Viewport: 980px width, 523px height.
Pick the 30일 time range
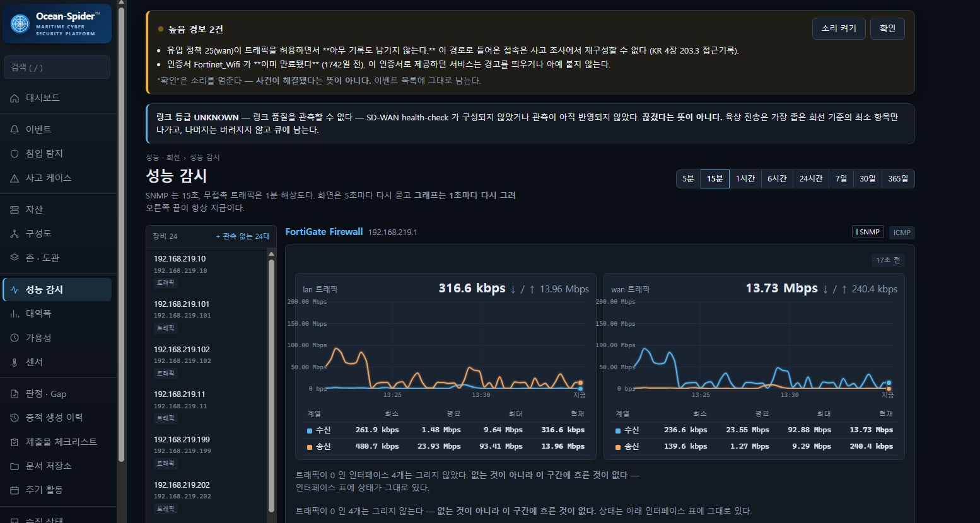pyautogui.click(x=868, y=179)
